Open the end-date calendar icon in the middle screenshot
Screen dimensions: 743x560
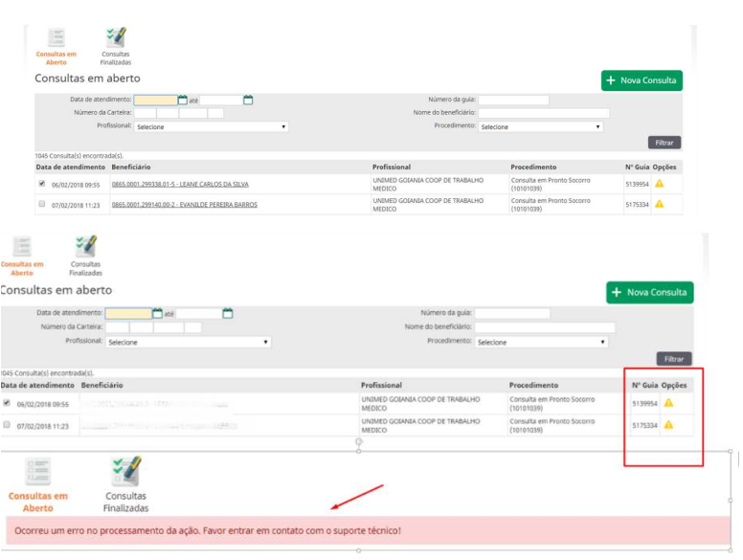(228, 313)
